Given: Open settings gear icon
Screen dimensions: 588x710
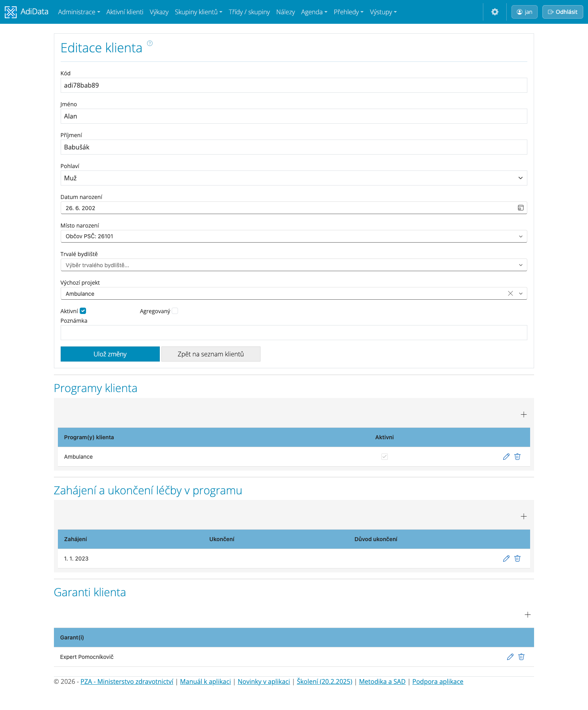Looking at the screenshot, I should coord(495,12).
